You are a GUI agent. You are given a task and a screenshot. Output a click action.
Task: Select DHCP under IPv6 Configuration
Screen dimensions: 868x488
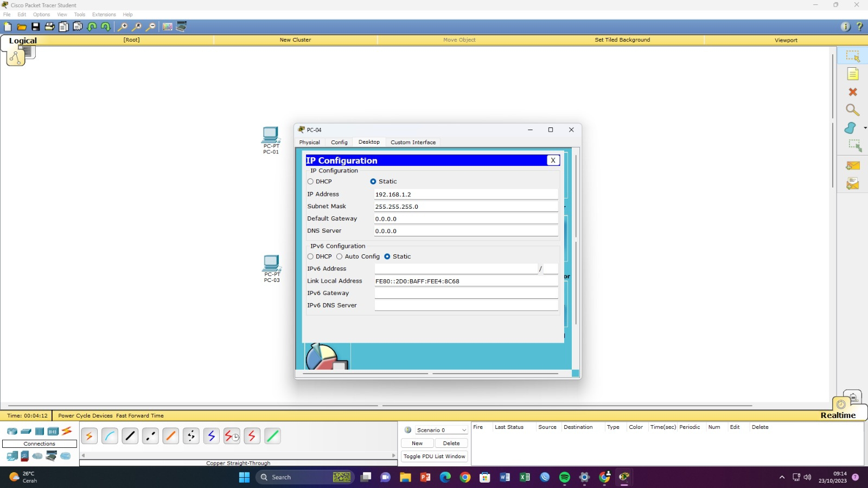pyautogui.click(x=310, y=256)
